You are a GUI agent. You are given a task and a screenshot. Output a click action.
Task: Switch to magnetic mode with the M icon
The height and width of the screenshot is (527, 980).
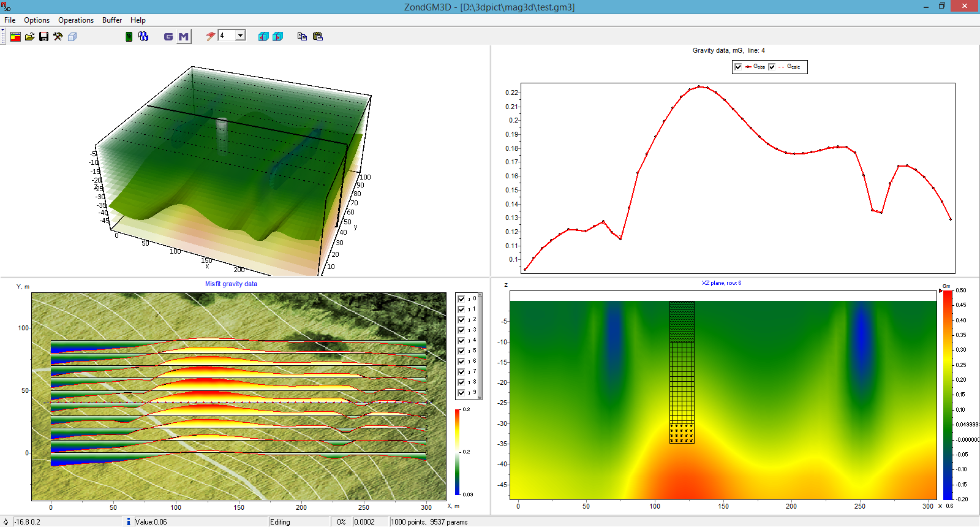coord(183,37)
